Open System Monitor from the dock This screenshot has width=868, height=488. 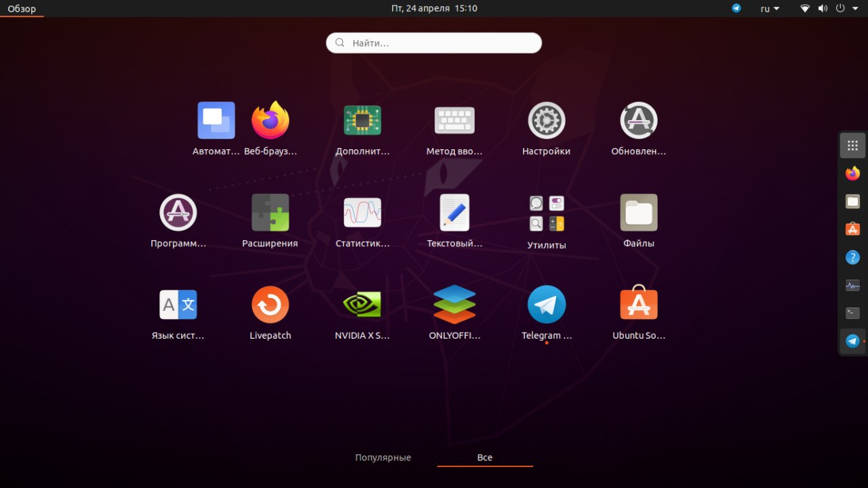(x=853, y=285)
